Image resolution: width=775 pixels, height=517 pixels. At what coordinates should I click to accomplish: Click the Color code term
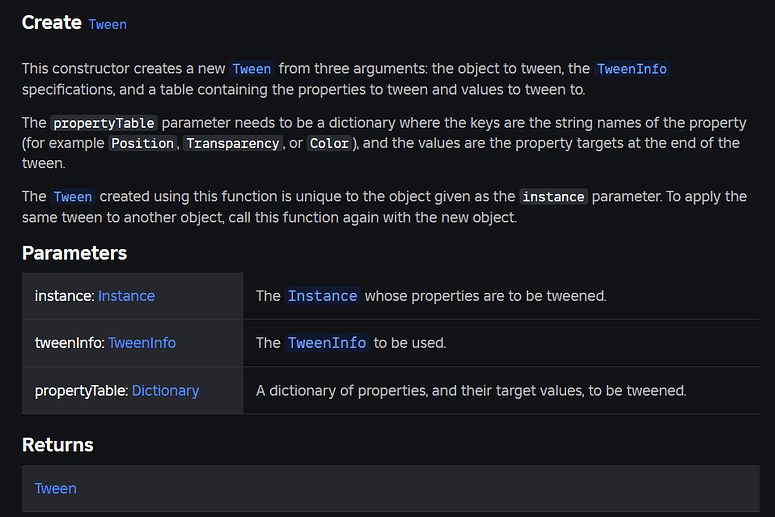click(329, 143)
